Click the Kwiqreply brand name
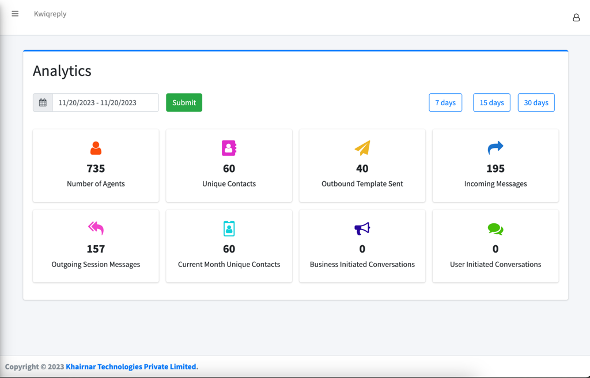Viewport: 590px width, 378px height. point(50,14)
